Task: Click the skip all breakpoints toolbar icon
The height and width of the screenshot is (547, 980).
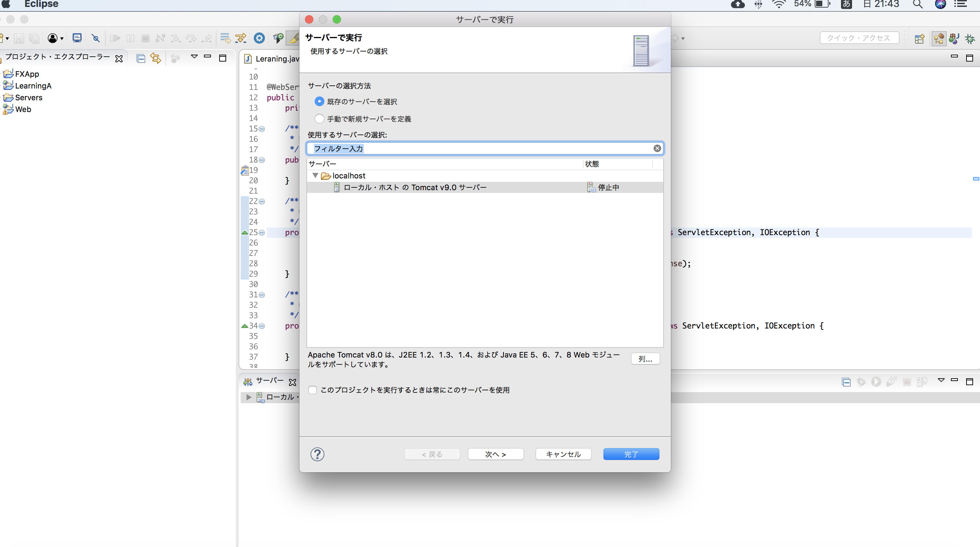Action: (x=95, y=38)
